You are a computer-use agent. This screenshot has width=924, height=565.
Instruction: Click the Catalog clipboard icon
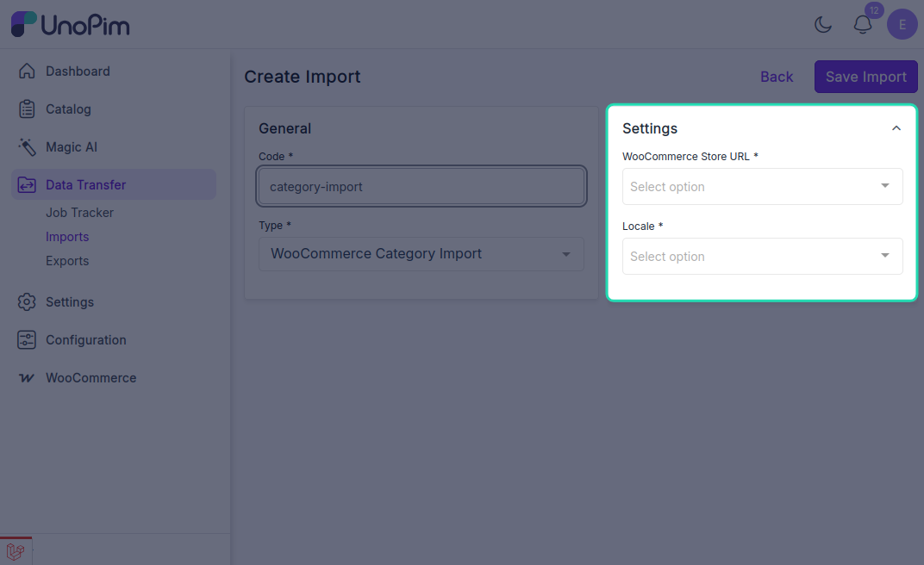27,109
